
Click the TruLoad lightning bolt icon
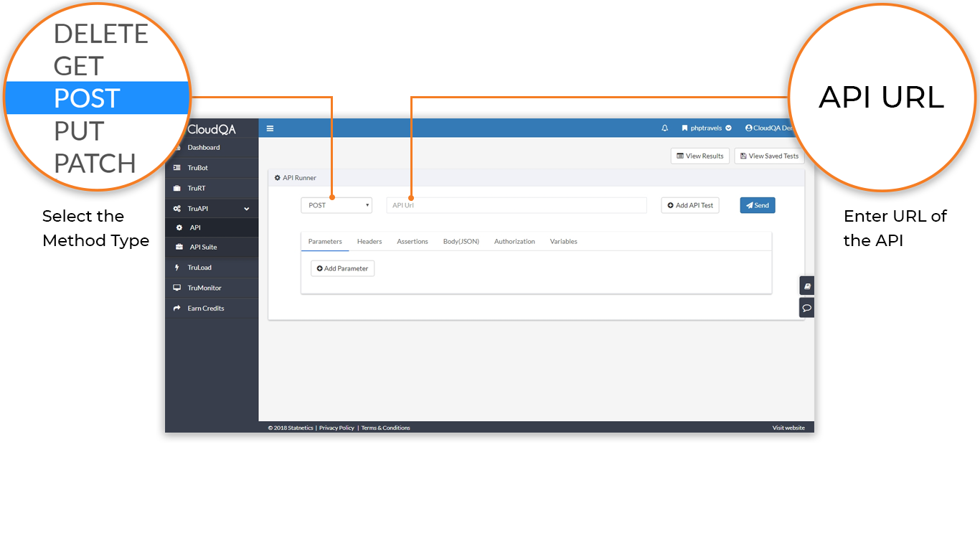tap(176, 267)
